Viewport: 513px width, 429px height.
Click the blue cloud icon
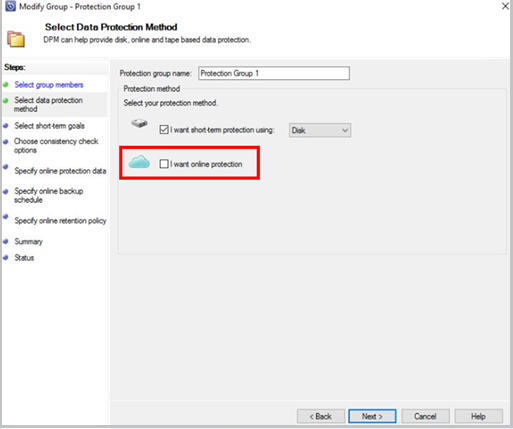click(x=139, y=162)
